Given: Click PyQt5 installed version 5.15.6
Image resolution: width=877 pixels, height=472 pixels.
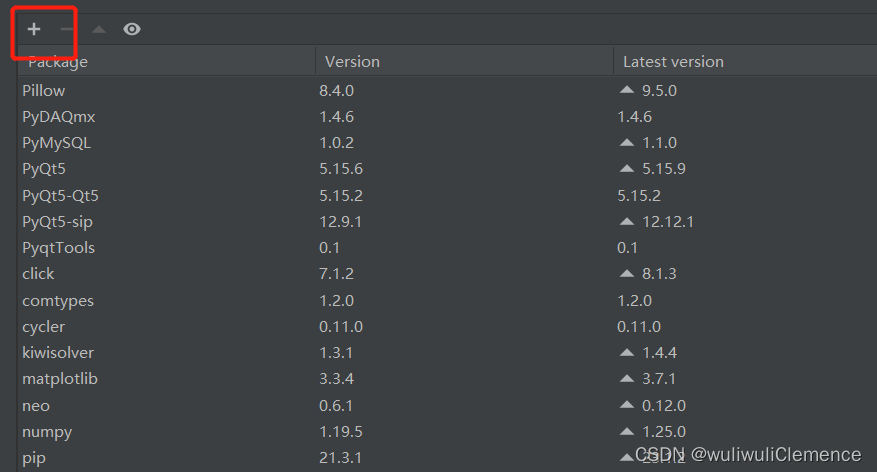Looking at the screenshot, I should click(x=341, y=169).
